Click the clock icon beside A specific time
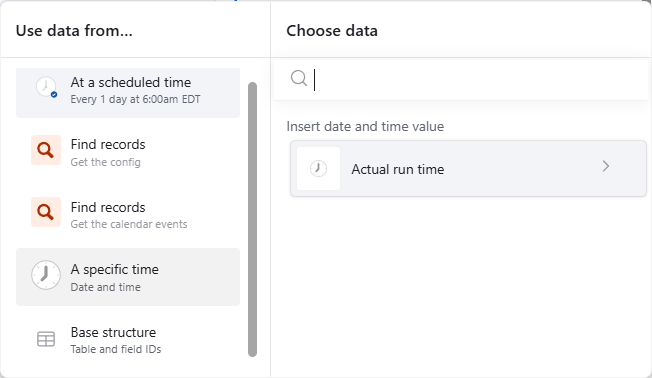 [46, 275]
